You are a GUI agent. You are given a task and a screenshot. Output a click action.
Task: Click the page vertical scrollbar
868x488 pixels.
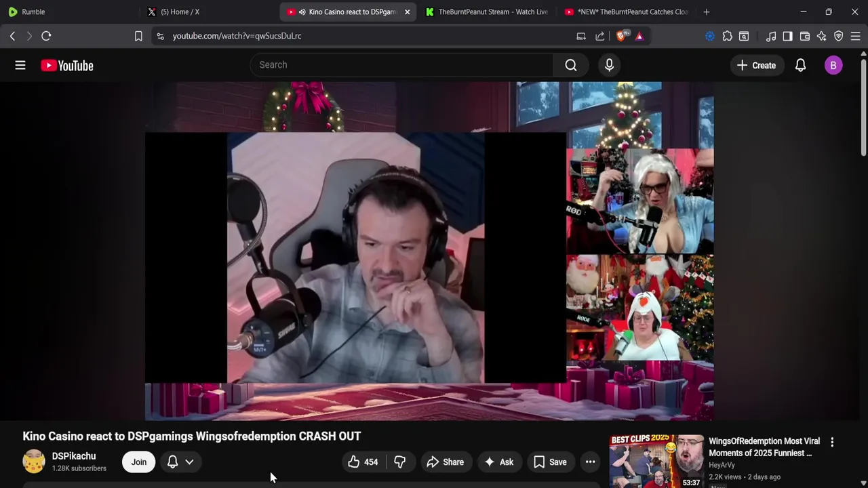[x=863, y=108]
